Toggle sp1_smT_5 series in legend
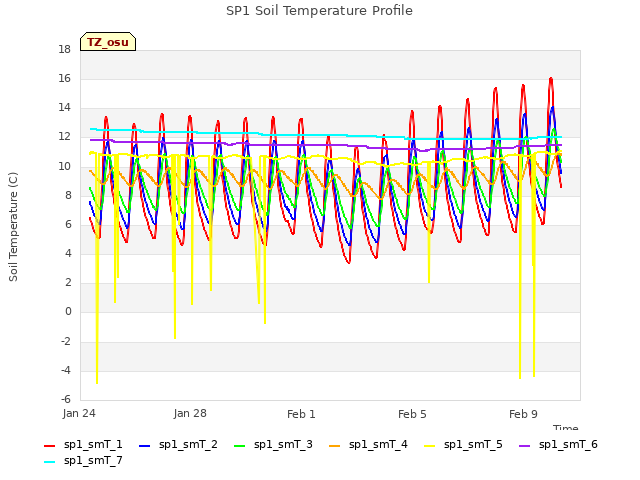Viewport: 640px width, 480px height. [463, 445]
